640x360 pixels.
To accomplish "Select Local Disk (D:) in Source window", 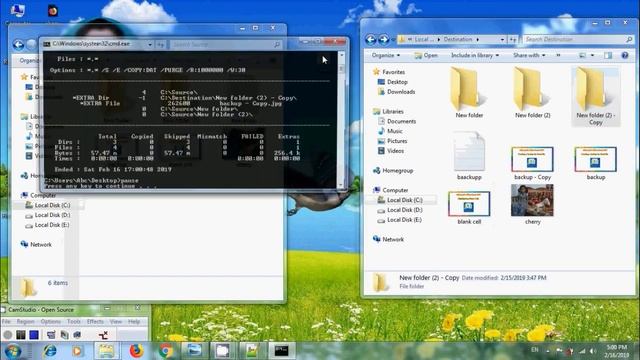I will point(48,215).
